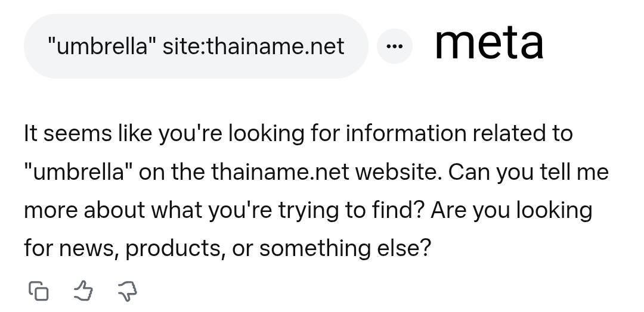Click the word "news," in the response
Screen dimensions: 644x312
click(88, 248)
